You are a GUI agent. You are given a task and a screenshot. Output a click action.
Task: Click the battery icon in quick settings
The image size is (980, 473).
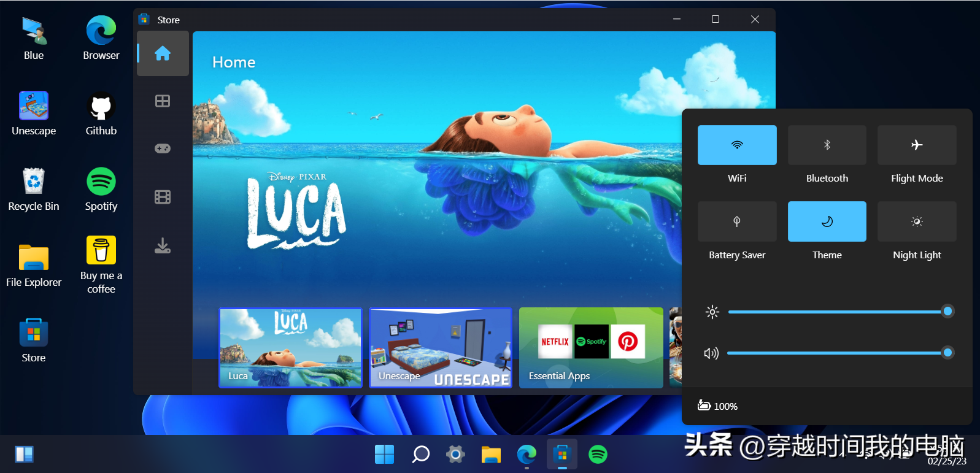(704, 405)
